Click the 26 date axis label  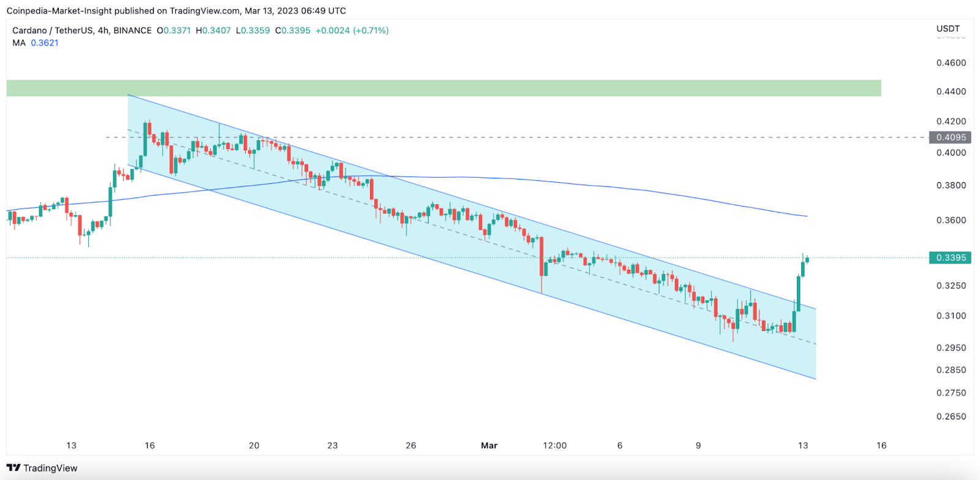point(411,446)
